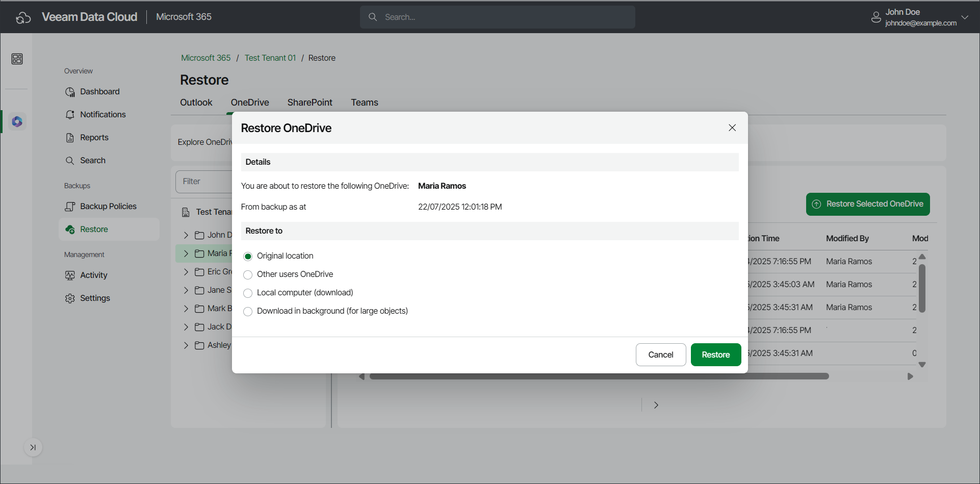Collapse the sidebar with the bottom arrow icon
The image size is (980, 484).
pos(33,447)
